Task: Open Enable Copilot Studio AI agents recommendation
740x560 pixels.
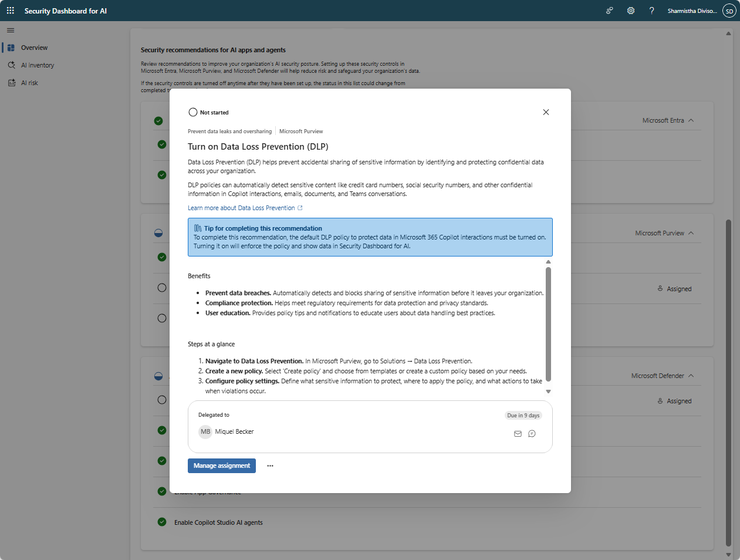Action: tap(218, 522)
